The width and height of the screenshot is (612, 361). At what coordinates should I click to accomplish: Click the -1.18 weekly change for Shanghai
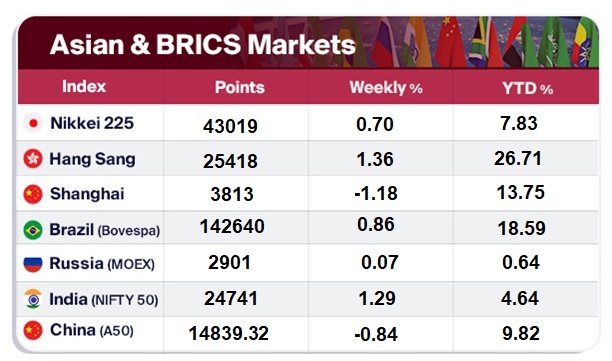pyautogui.click(x=376, y=193)
